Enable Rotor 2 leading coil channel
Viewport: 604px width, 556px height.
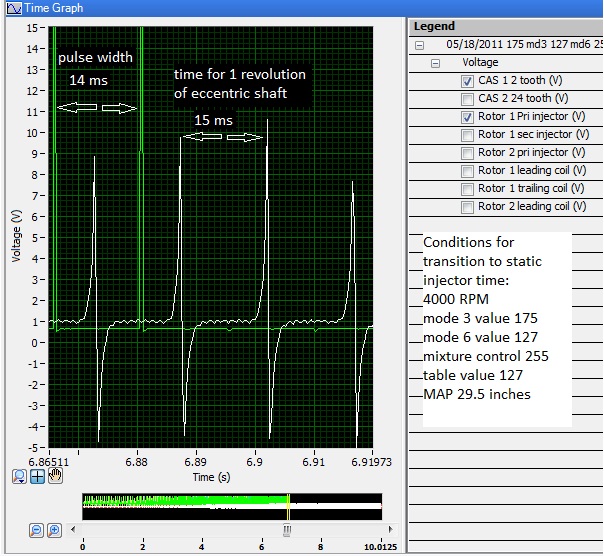[x=467, y=207]
